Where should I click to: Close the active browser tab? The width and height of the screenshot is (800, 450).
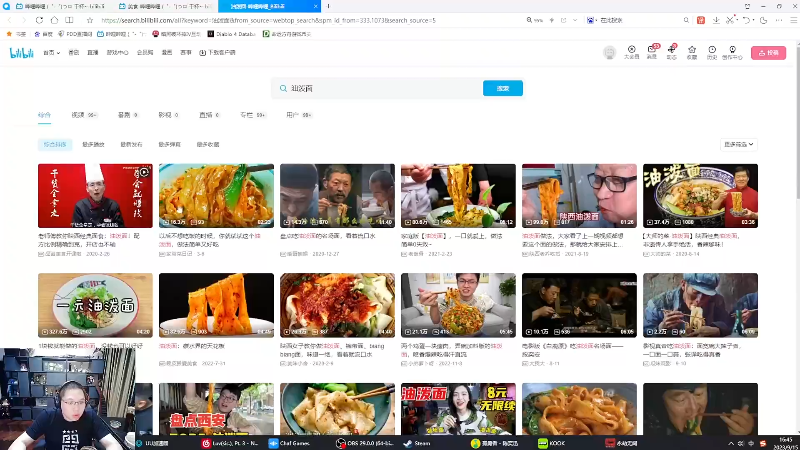click(x=315, y=6)
